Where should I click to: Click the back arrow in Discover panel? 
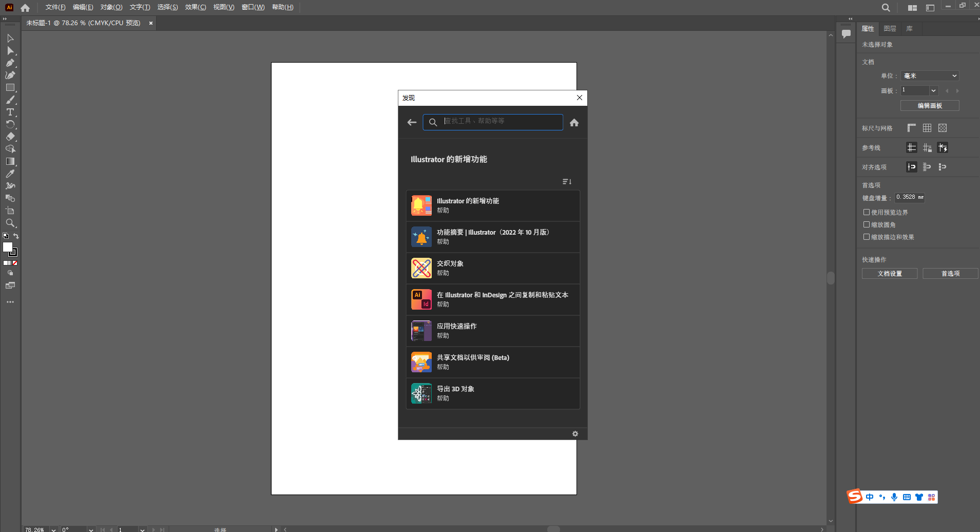412,122
